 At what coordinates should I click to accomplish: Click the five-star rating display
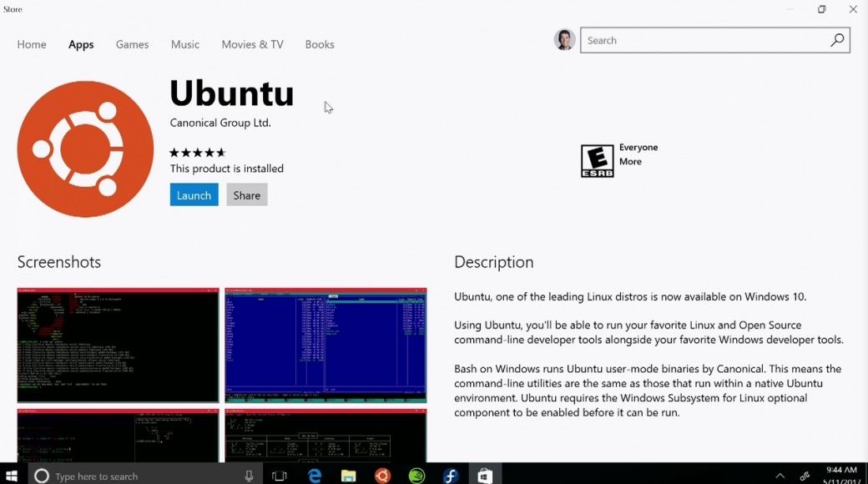pos(198,152)
